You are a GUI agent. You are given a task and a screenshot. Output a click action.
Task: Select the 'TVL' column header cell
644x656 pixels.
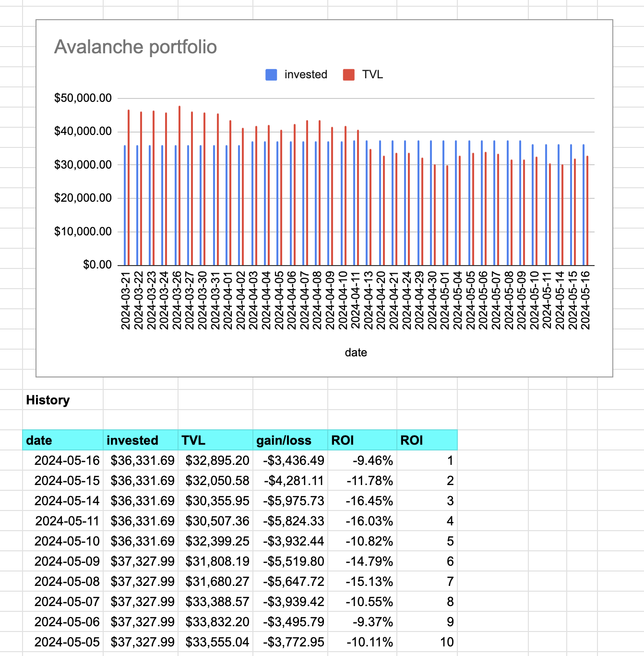215,440
